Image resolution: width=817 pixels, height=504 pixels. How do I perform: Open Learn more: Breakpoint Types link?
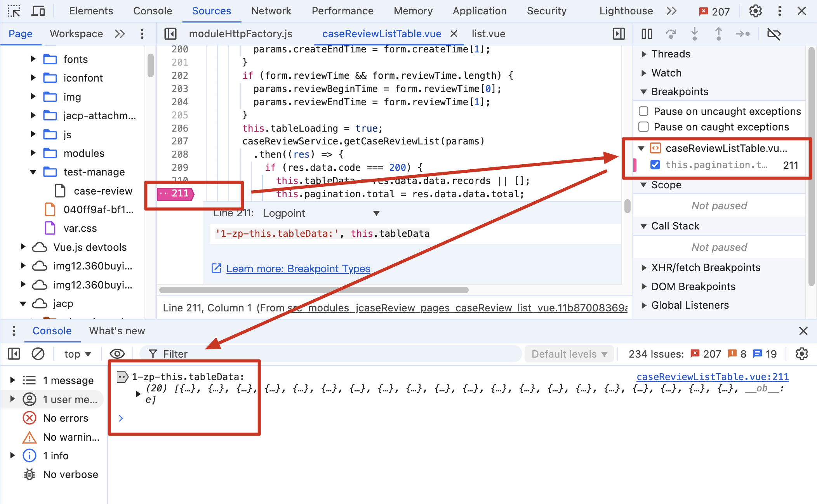click(298, 269)
